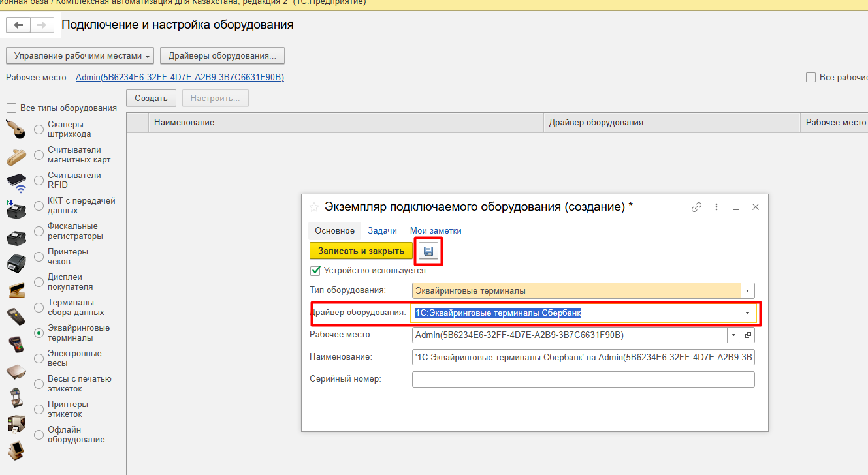Select the 'Фискальные регистраторы' radio button
The image size is (868, 475).
(39, 231)
